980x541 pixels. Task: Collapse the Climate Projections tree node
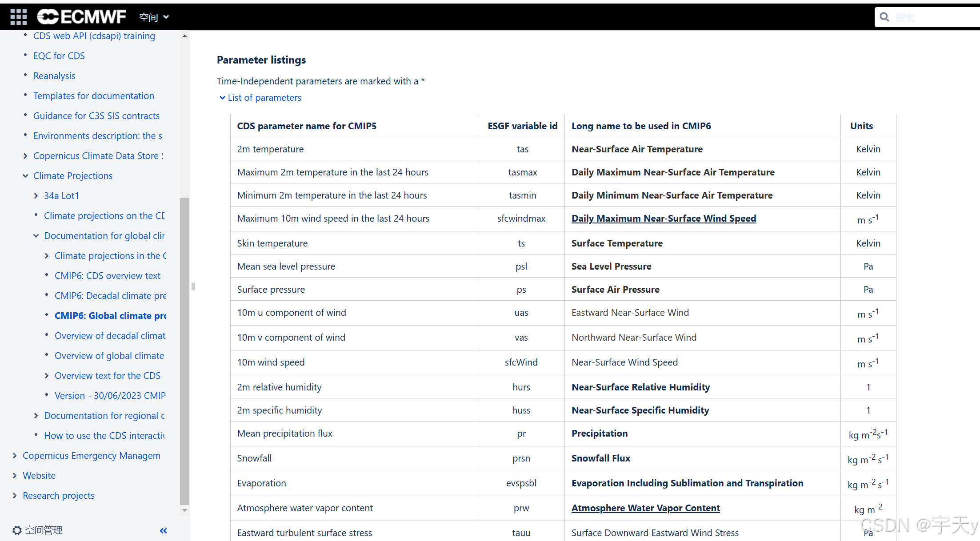pos(25,176)
